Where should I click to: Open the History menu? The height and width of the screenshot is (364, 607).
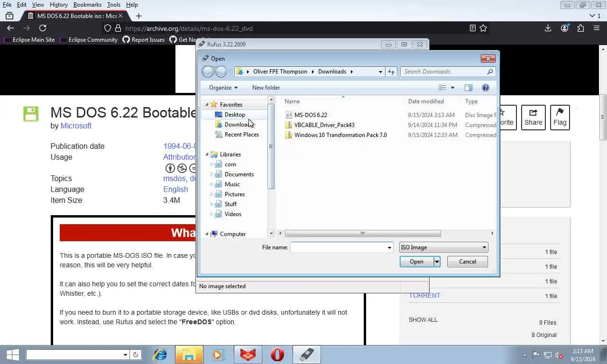tap(59, 5)
